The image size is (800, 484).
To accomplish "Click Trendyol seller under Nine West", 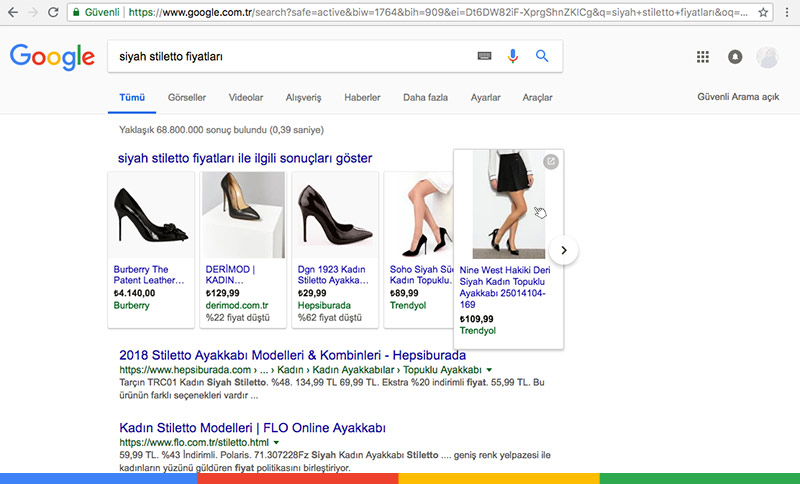I will 478,330.
